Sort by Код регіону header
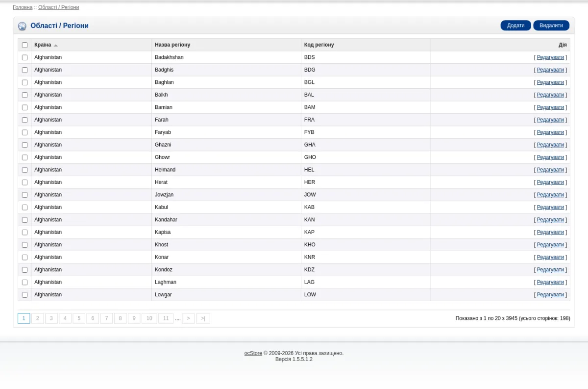 pyautogui.click(x=319, y=45)
